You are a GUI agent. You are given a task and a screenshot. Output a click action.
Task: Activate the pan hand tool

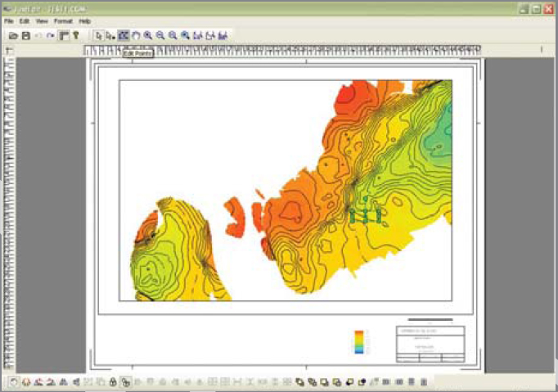136,36
